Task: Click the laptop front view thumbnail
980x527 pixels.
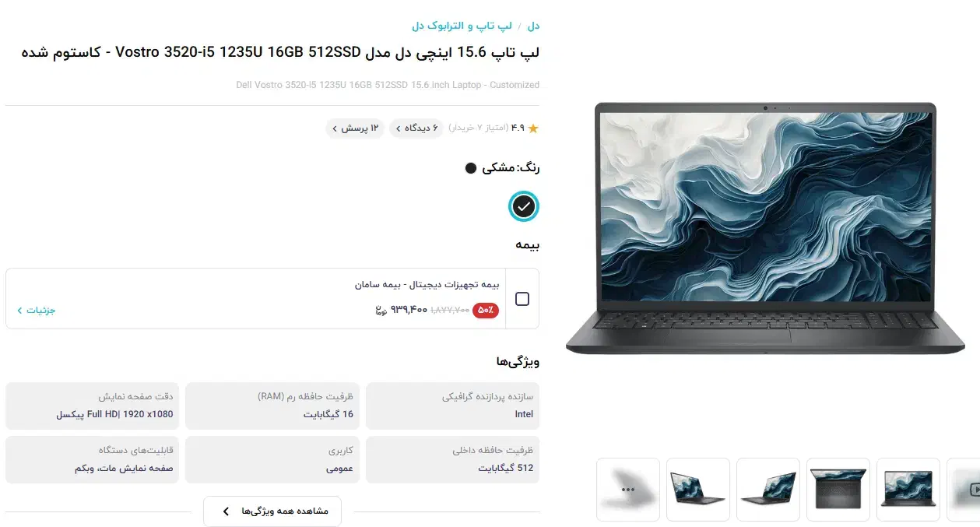Action: 908,490
